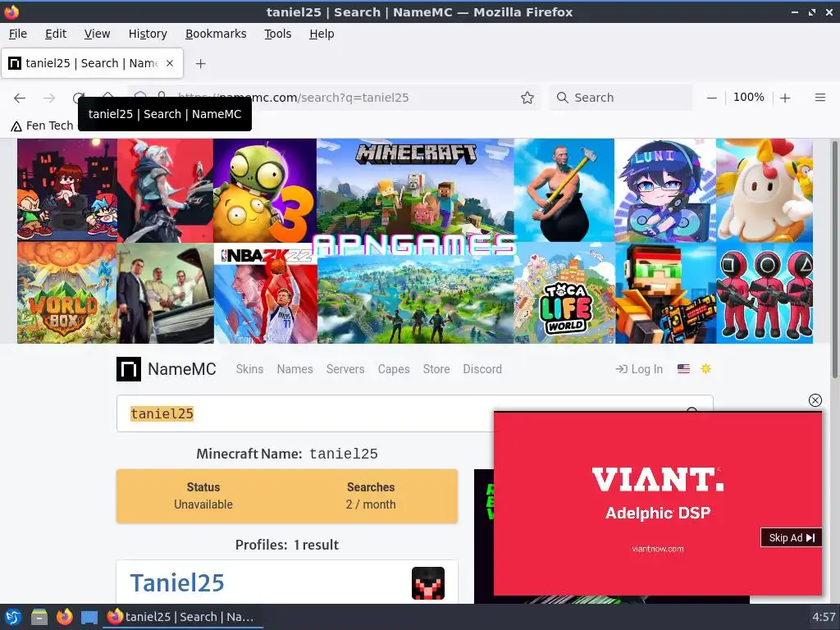840x630 pixels.
Task: Click the show desktop taskbar icon
Action: (89, 617)
